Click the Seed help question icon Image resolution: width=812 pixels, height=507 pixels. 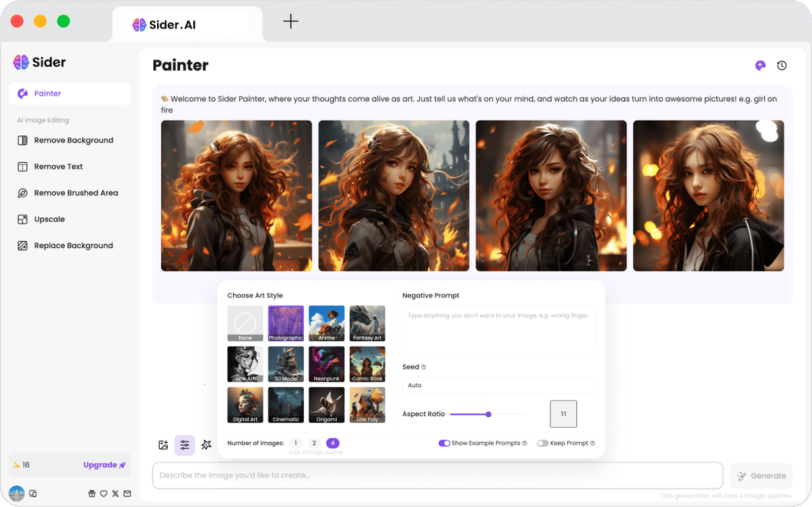[x=424, y=367]
